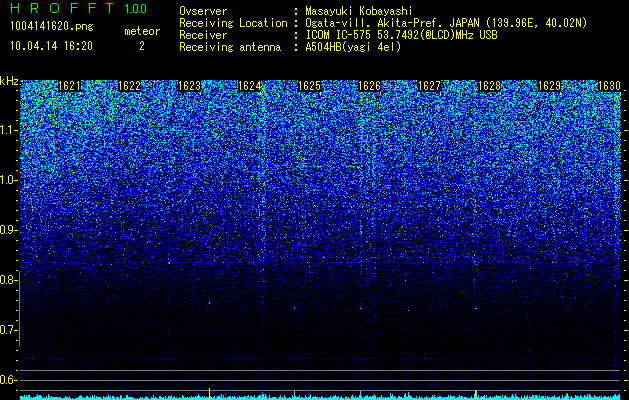629x400 pixels.
Task: Click the 1624 time marker
Action: (x=250, y=86)
